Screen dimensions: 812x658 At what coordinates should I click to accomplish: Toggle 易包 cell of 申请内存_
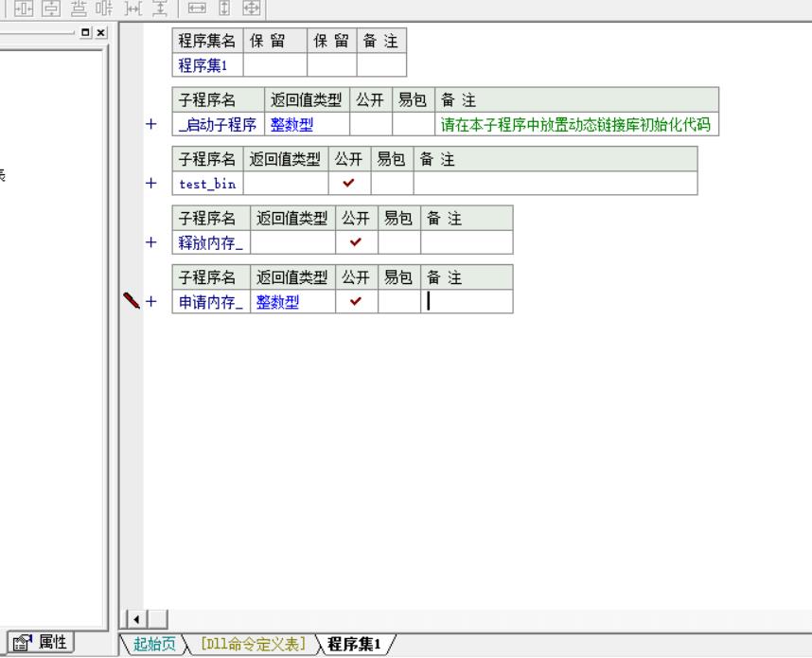(399, 301)
